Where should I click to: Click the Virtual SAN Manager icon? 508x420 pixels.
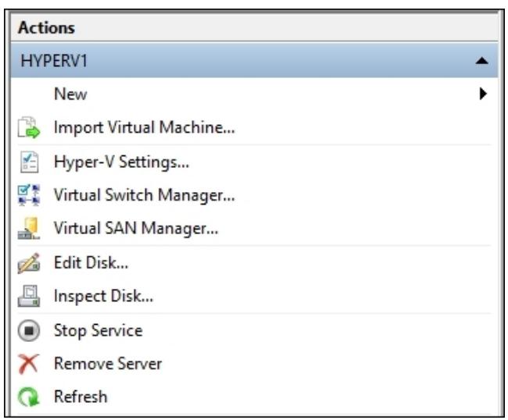click(x=29, y=229)
